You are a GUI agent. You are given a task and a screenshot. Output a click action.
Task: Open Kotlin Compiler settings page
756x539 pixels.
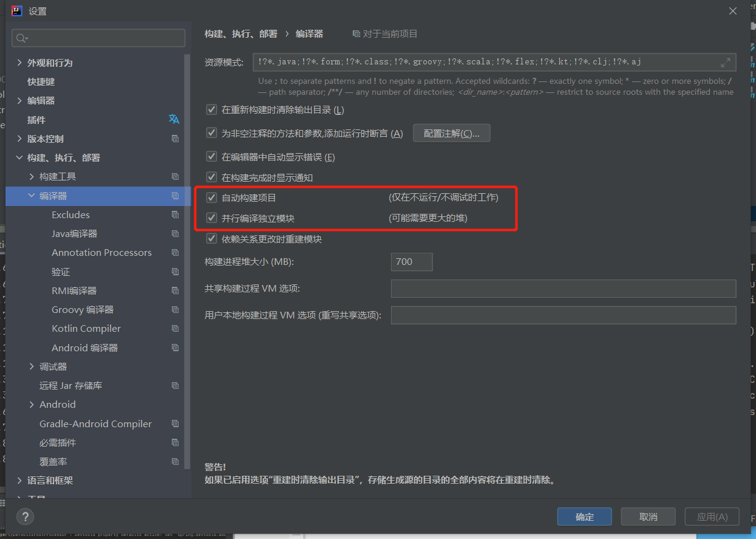coord(86,328)
